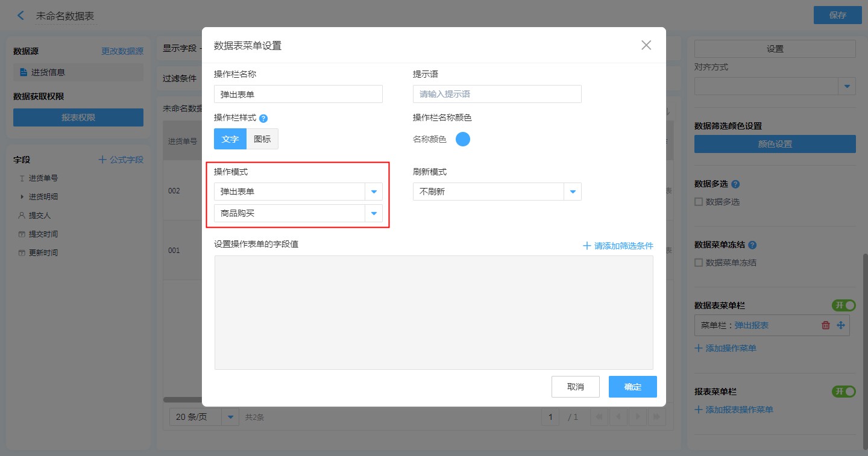The width and height of the screenshot is (868, 456).
Task: Delete the 弹出报表 menu bar item
Action: click(826, 325)
